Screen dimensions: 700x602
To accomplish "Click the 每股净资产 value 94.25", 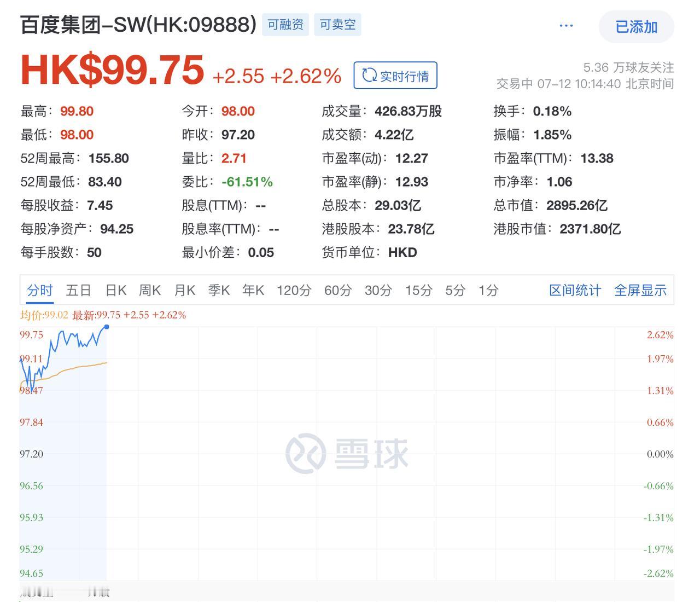I will click(x=117, y=229).
